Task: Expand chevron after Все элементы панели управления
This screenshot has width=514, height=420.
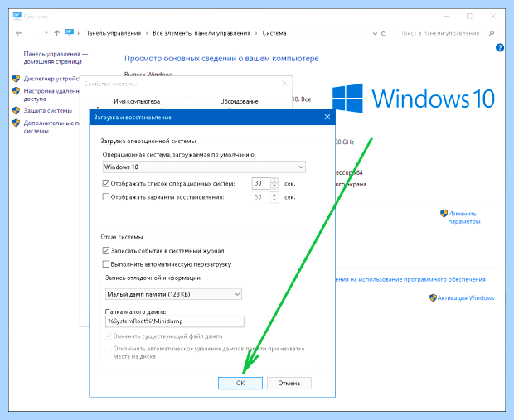Action: point(256,33)
